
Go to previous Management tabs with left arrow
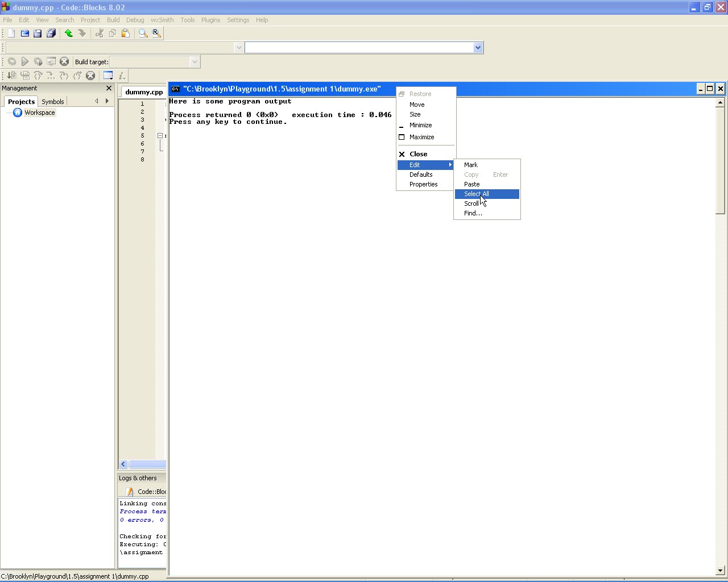click(x=97, y=101)
